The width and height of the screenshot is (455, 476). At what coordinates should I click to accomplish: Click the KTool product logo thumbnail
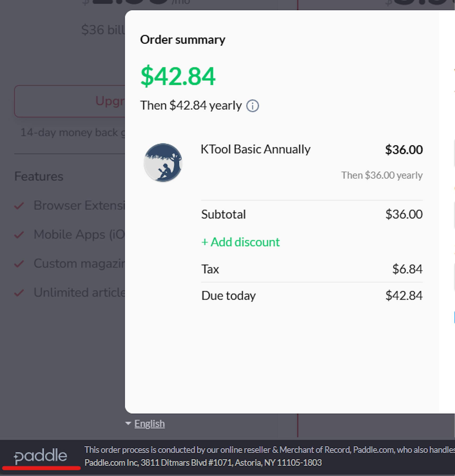pyautogui.click(x=163, y=162)
